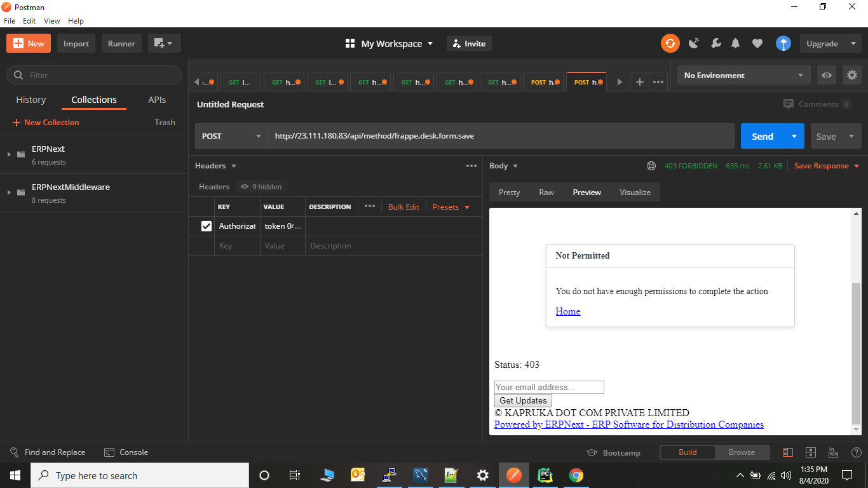The width and height of the screenshot is (868, 488).
Task: Open the Help menu
Action: 76,21
